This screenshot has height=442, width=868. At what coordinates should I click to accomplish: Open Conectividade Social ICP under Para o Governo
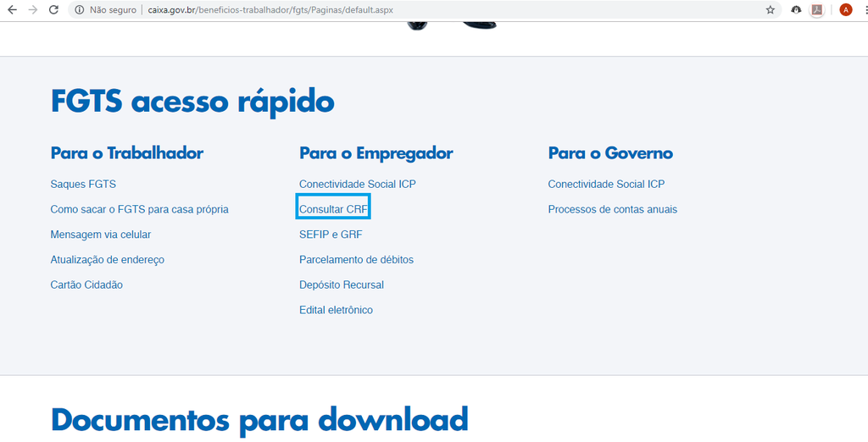pyautogui.click(x=606, y=185)
